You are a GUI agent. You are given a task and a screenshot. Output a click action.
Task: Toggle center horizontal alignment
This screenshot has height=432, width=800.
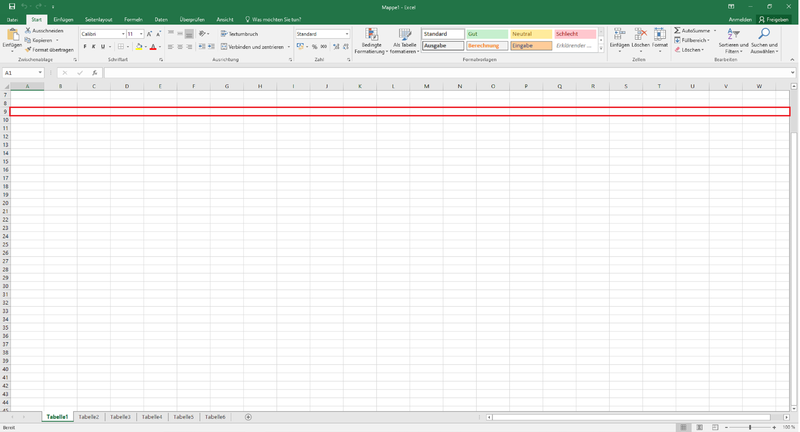point(180,47)
